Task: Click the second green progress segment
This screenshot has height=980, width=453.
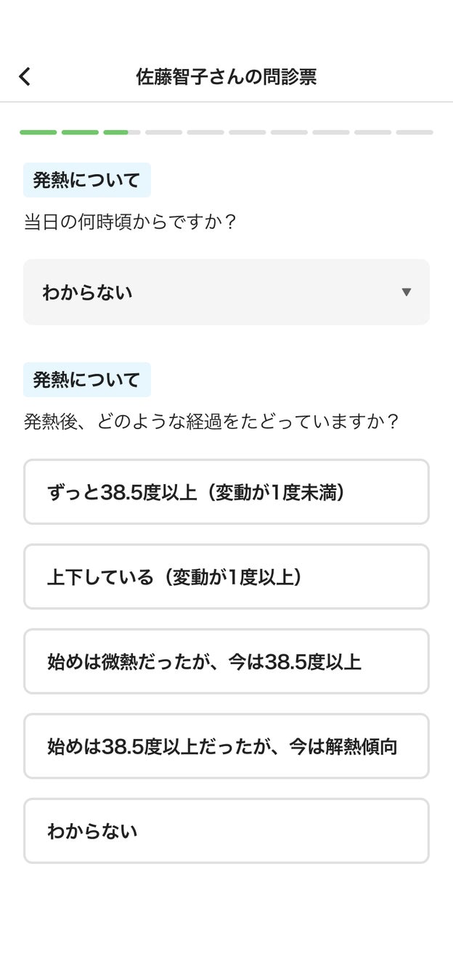Action: click(x=80, y=132)
